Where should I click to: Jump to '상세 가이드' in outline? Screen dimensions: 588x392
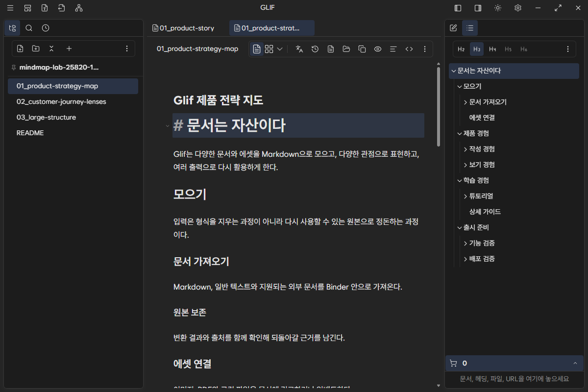[485, 212]
